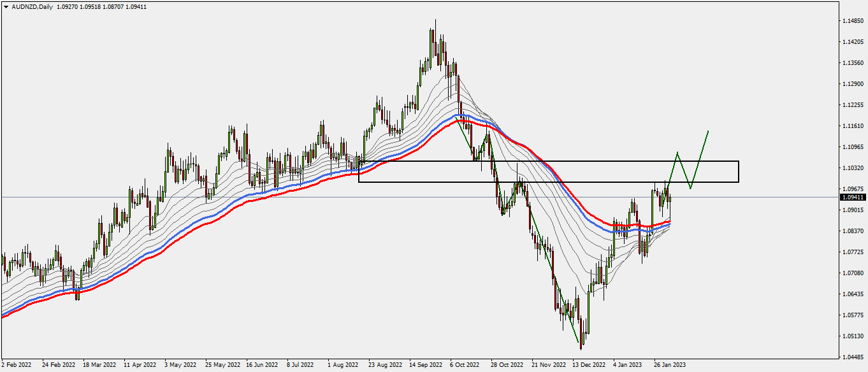Click the 24 Feb 2022 date label

(x=59, y=366)
